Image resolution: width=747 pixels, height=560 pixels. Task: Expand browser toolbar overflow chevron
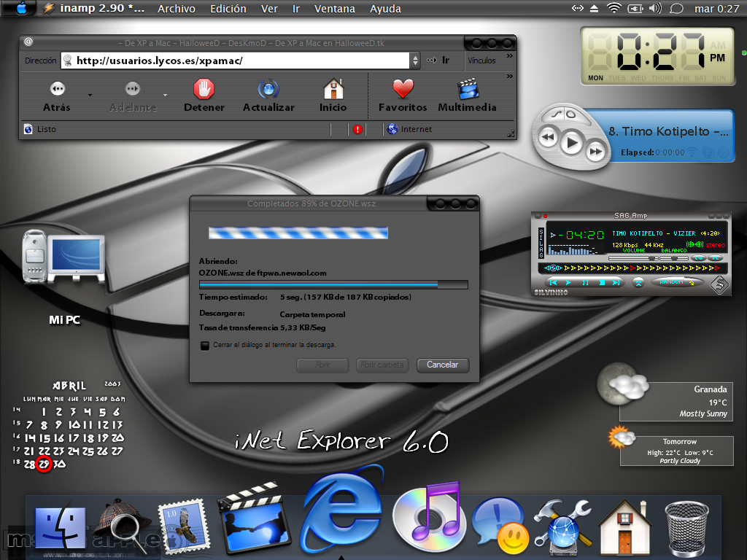pyautogui.click(x=510, y=76)
